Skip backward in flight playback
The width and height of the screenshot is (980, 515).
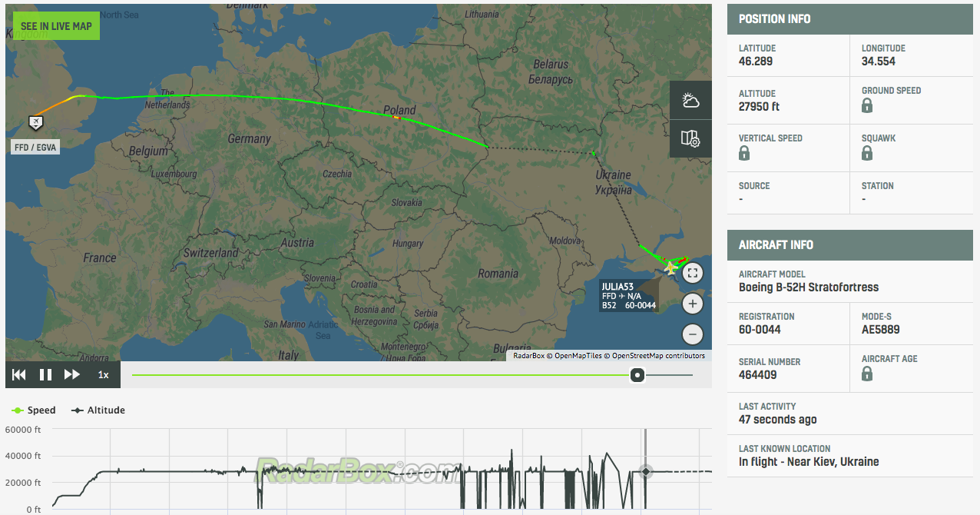[x=19, y=375]
